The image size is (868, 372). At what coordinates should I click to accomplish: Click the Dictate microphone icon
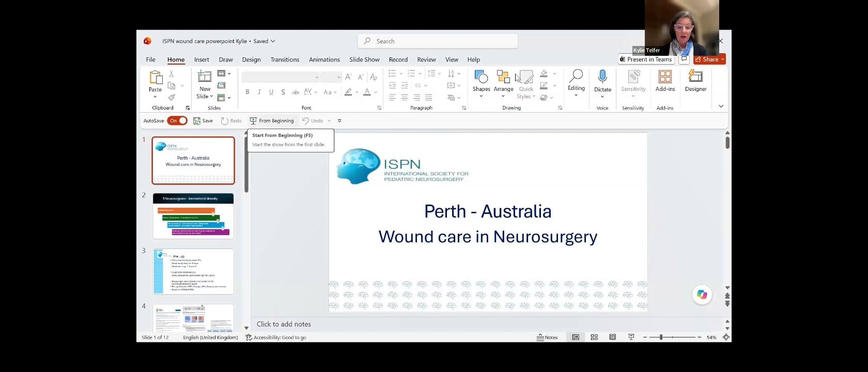602,77
